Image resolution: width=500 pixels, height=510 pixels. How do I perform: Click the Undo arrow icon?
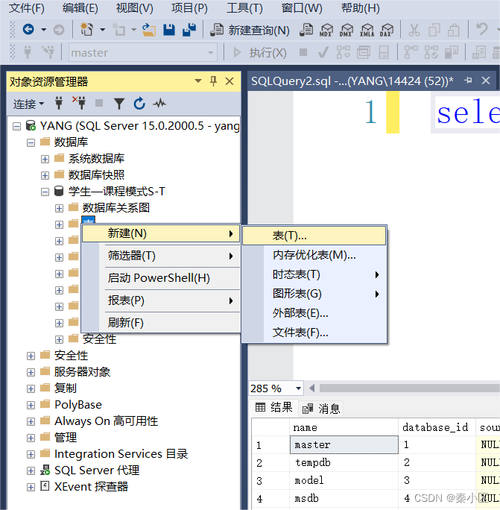tap(482, 29)
